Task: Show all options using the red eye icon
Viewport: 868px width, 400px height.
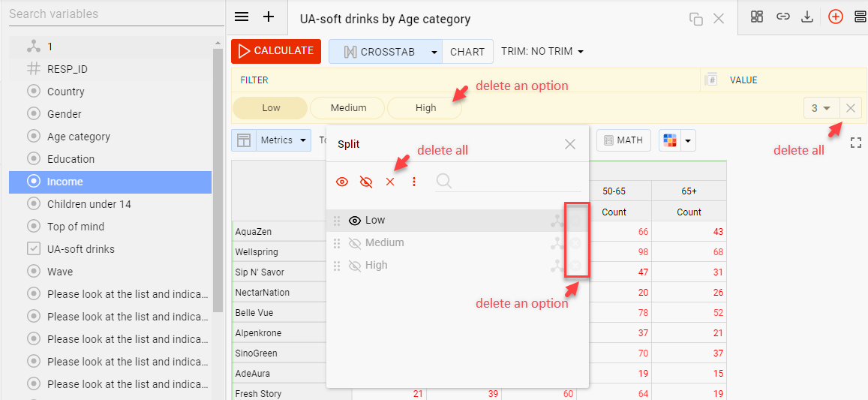Action: point(342,182)
